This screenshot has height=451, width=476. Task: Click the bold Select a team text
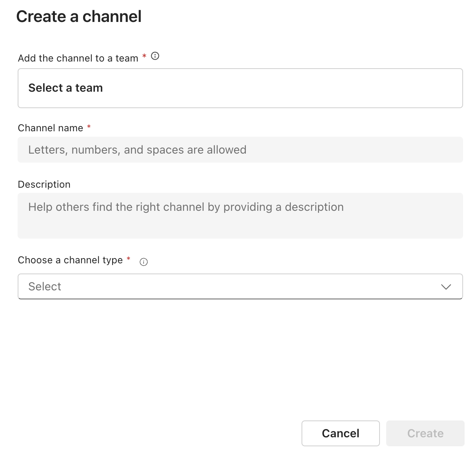tap(65, 88)
